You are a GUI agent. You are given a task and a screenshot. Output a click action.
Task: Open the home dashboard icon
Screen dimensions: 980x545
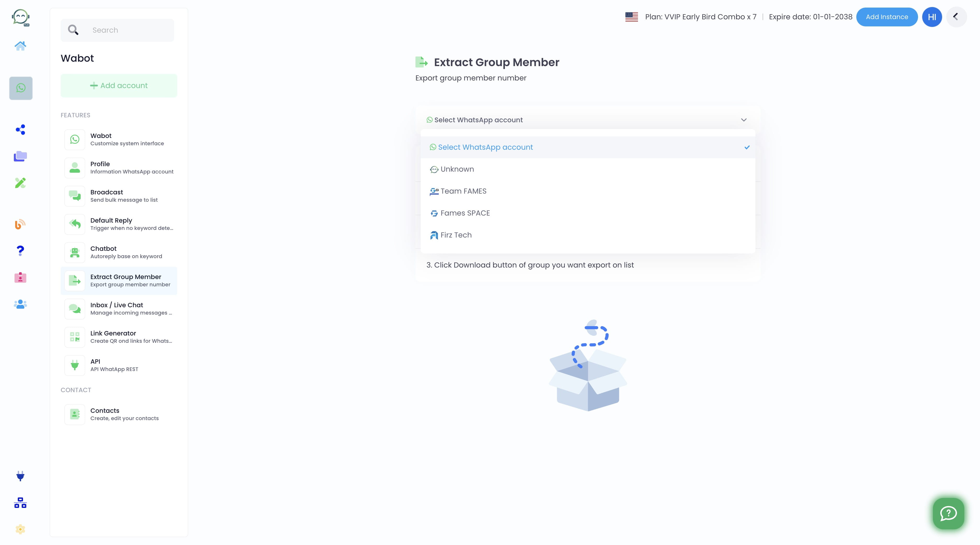(21, 46)
